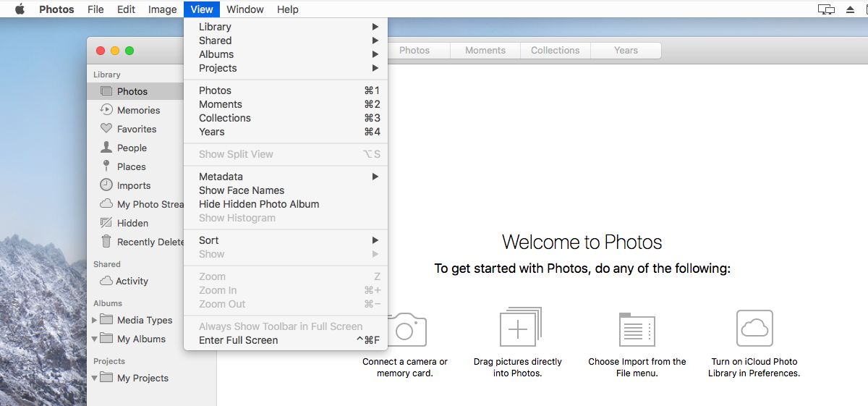Click the Places pin icon
The height and width of the screenshot is (406, 868).
coord(106,166)
